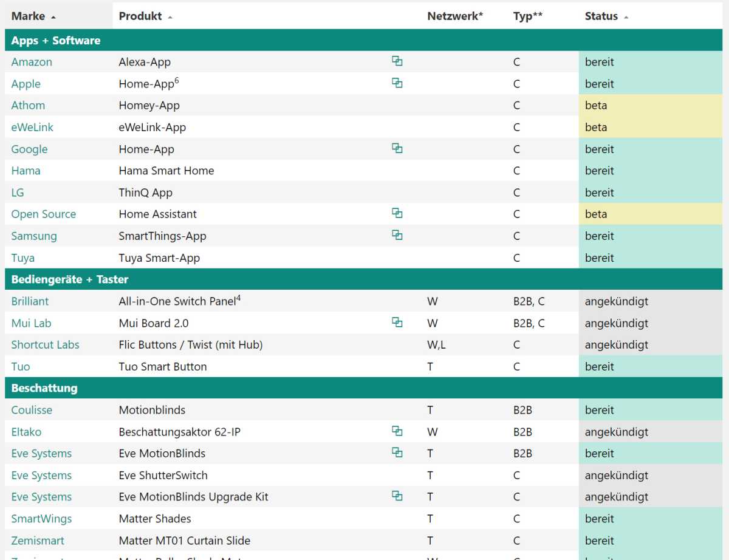Open the Hama brand link

[26, 171]
